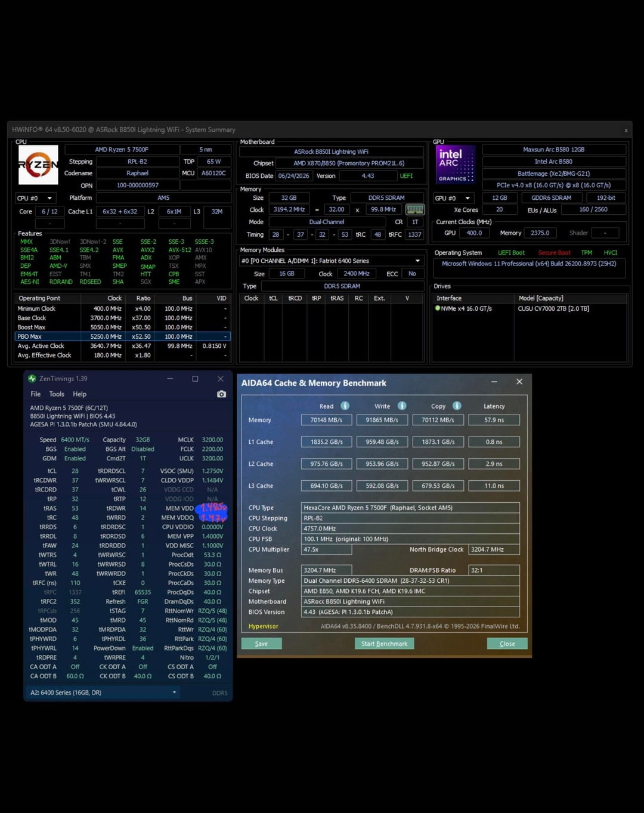Click the DRAM:FSB Ratio 32:1 field
Image resolution: width=644 pixels, height=813 pixels.
pyautogui.click(x=494, y=570)
